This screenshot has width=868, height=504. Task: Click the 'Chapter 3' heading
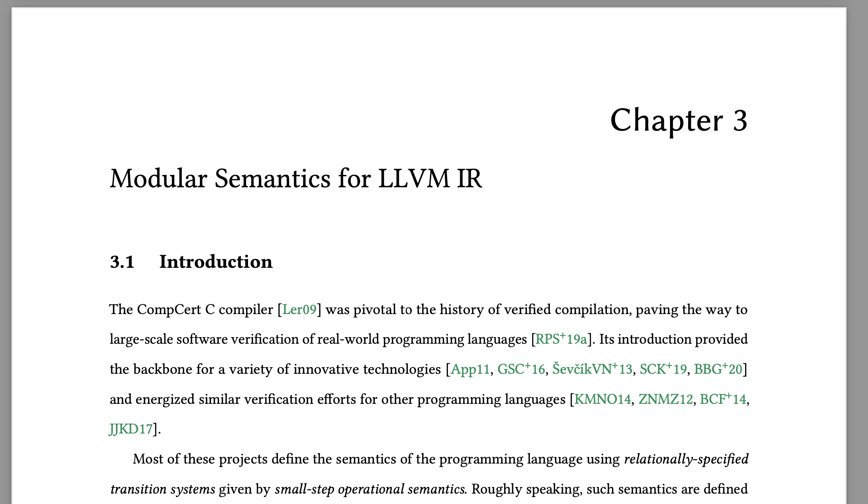coord(679,120)
